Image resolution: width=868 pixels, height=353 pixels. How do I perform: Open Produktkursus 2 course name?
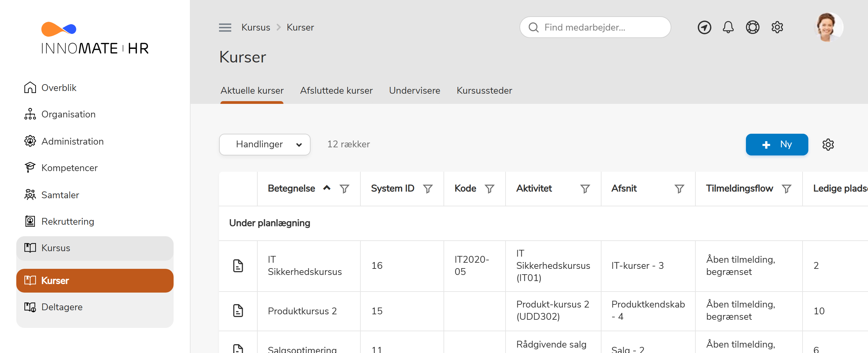302,311
